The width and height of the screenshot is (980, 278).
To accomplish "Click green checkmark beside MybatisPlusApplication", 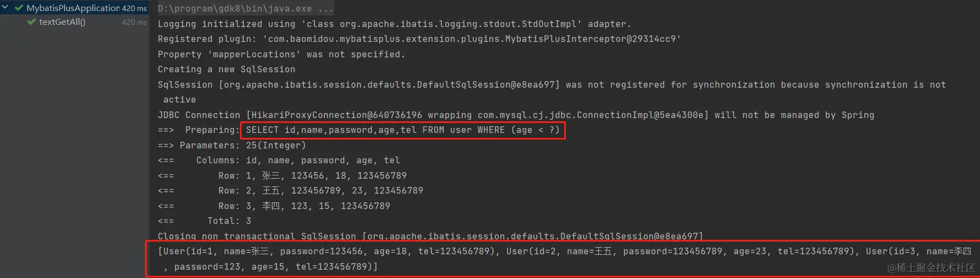I will (19, 8).
